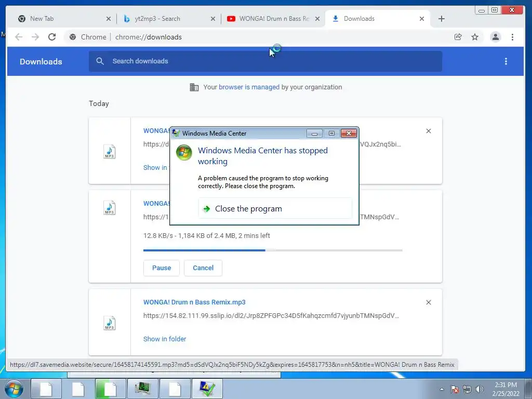532x399 pixels.
Task: Click the Chrome site info icon
Action: click(73, 37)
